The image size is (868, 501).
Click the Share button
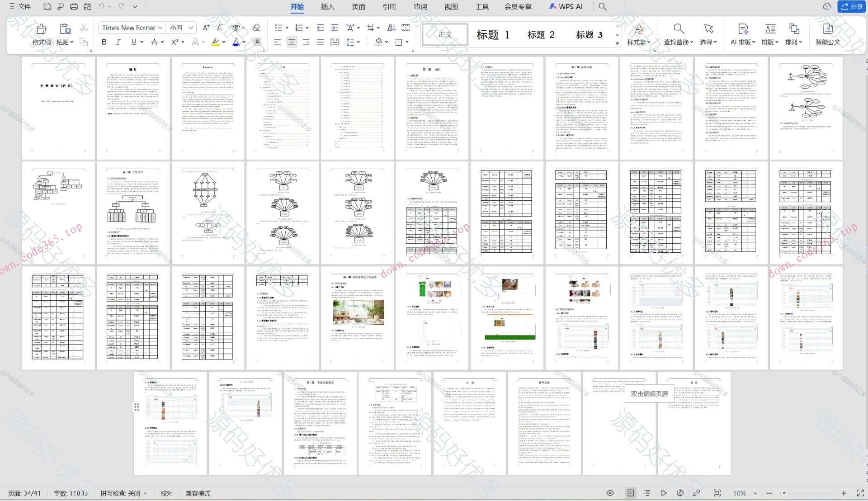[851, 6]
